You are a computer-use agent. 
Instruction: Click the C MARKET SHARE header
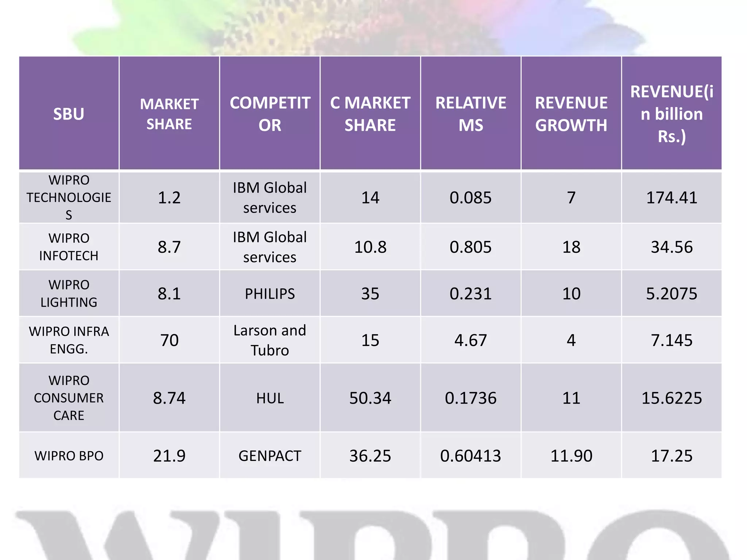click(370, 114)
